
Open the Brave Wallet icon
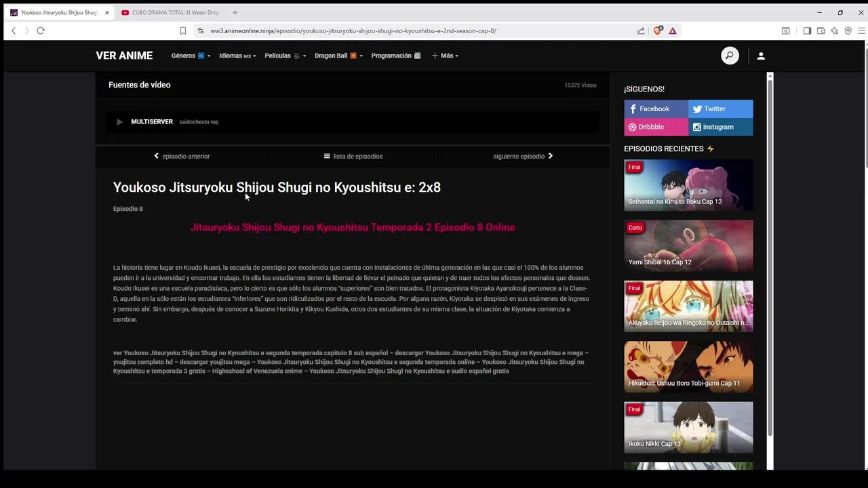(821, 30)
